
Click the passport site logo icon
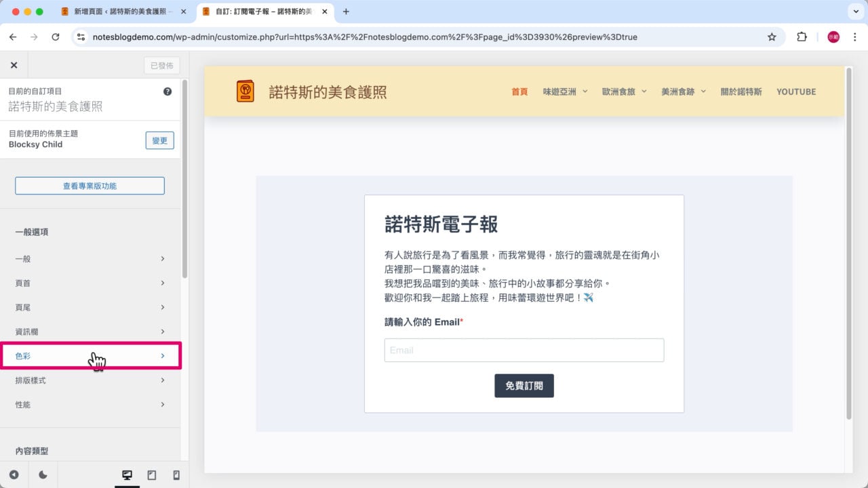(245, 90)
